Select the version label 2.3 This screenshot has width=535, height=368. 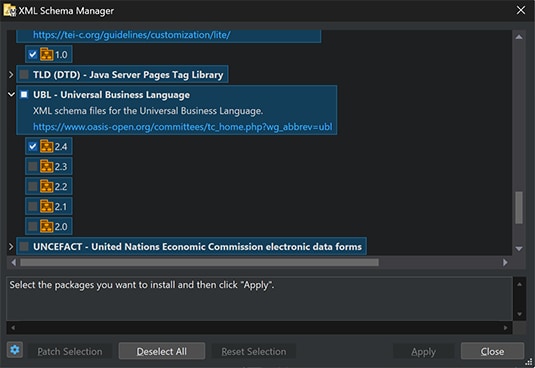[x=61, y=166]
